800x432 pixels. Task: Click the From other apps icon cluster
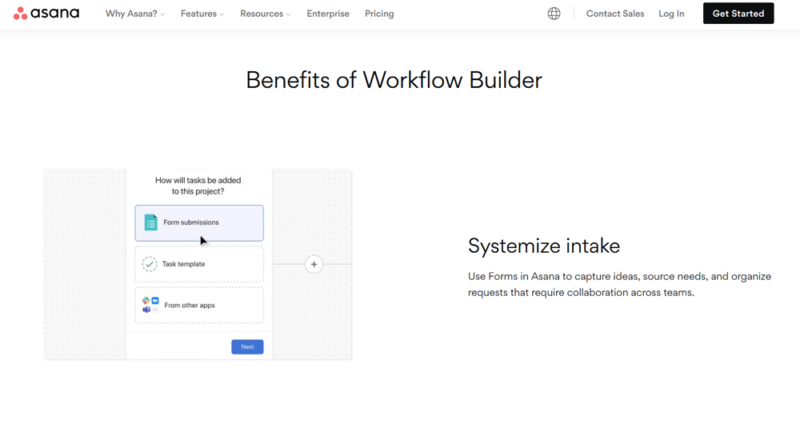[x=150, y=305]
